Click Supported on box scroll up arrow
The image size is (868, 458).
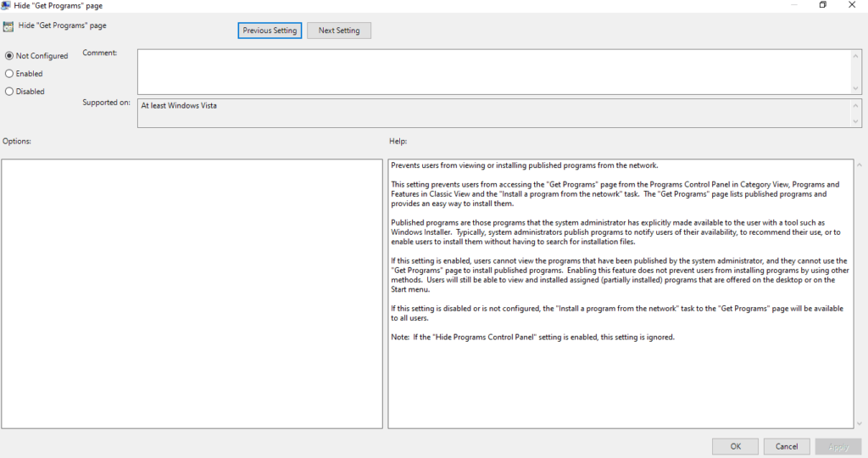tap(855, 105)
